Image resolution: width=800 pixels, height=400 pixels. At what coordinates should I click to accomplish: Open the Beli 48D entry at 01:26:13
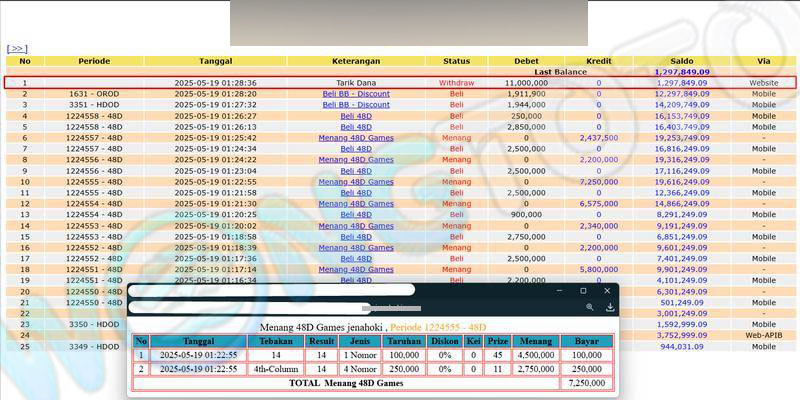356,127
